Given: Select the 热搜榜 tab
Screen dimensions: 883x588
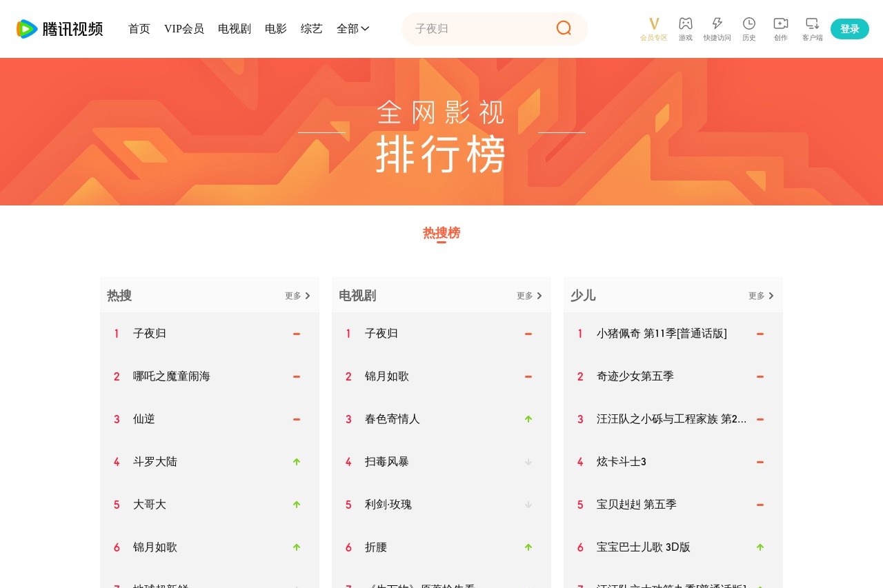Looking at the screenshot, I should click(x=441, y=233).
